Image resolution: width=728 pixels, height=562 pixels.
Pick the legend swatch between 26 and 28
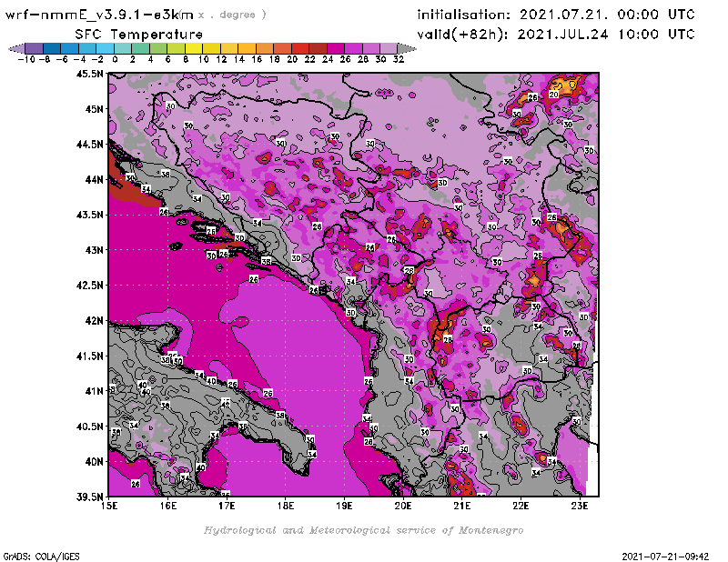(353, 49)
